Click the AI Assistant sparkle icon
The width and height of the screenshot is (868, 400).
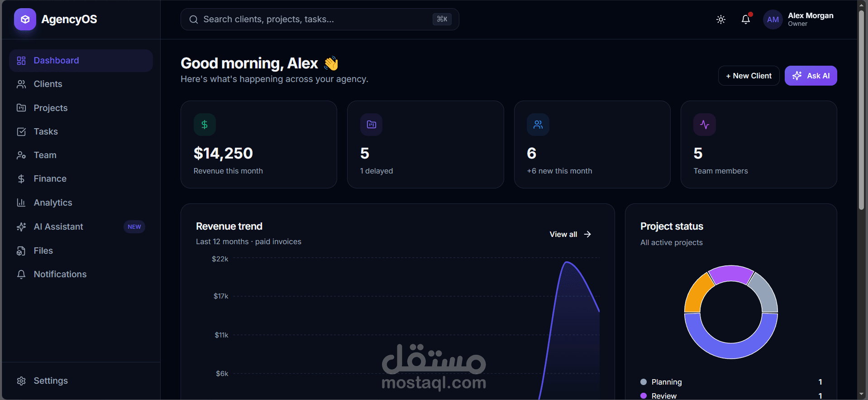tap(21, 227)
